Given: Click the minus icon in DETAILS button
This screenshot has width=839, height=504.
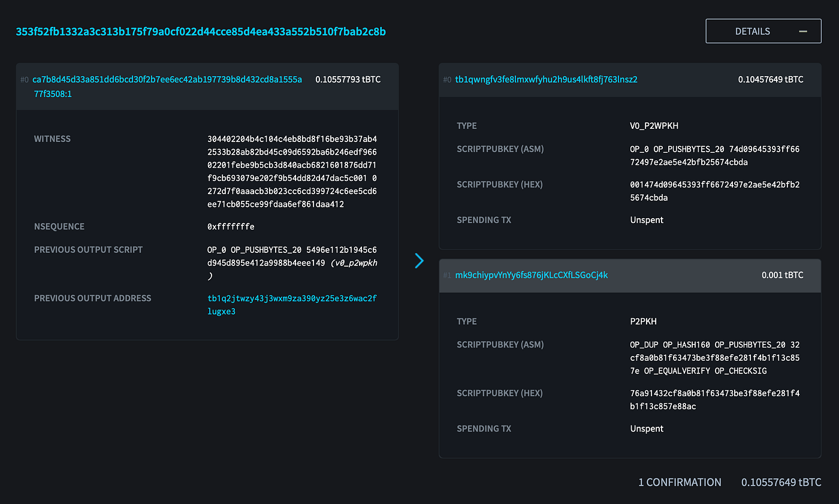Looking at the screenshot, I should click(803, 31).
